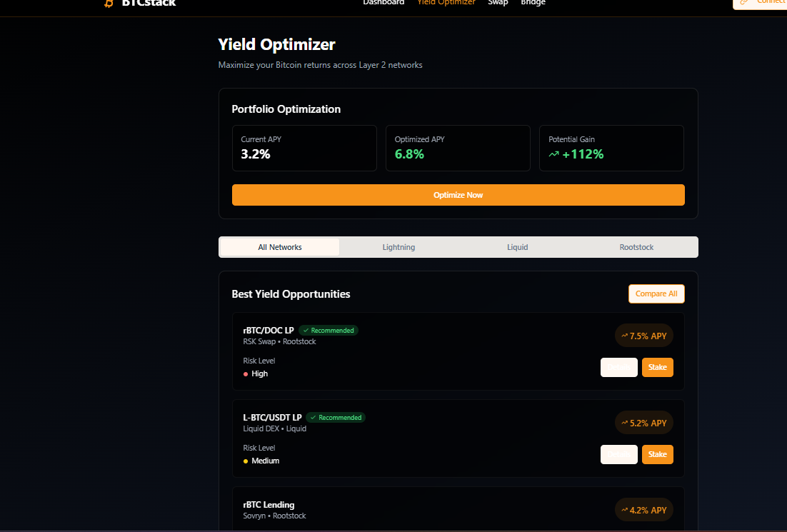
Task: Go to the Swap page
Action: coord(498,3)
